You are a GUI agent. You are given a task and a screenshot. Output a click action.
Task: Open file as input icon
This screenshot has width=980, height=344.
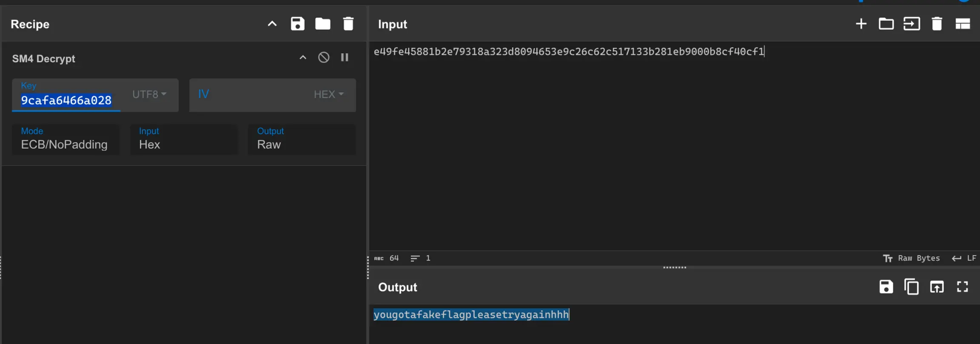pos(912,24)
